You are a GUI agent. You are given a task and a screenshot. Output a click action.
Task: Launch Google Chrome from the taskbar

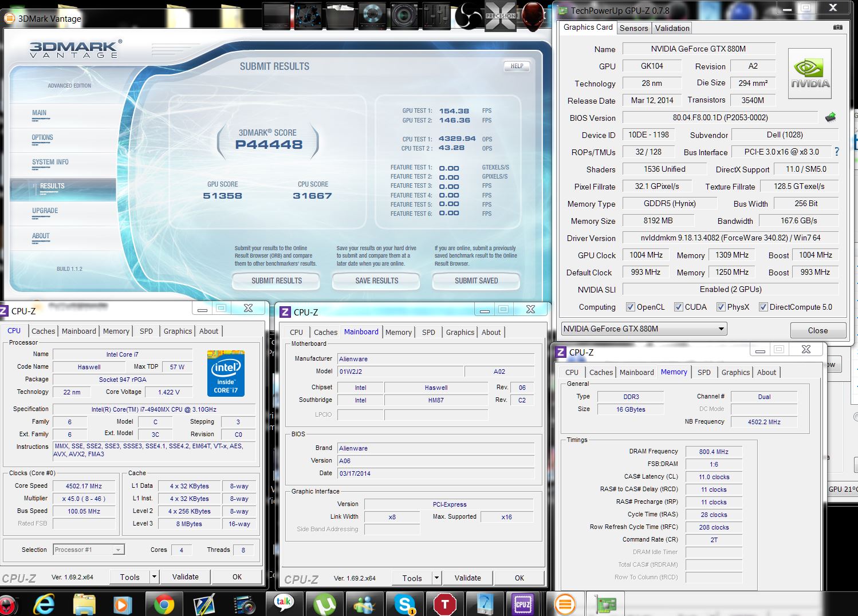(x=164, y=605)
